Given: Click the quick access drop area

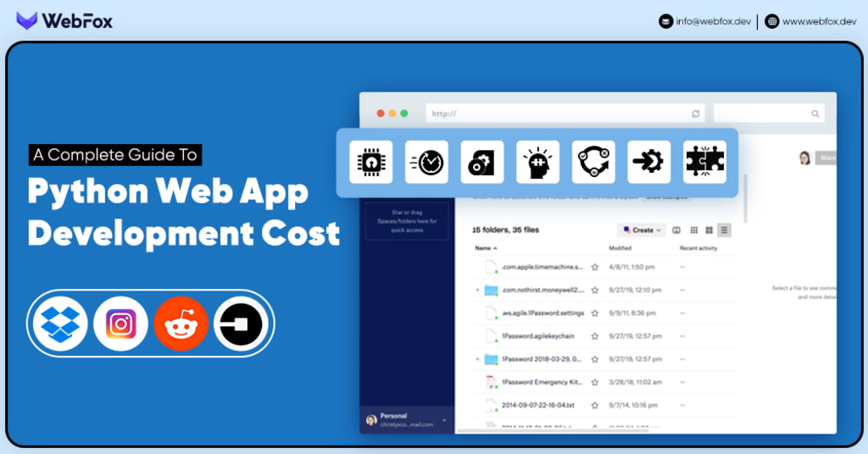Looking at the screenshot, I should 407,221.
